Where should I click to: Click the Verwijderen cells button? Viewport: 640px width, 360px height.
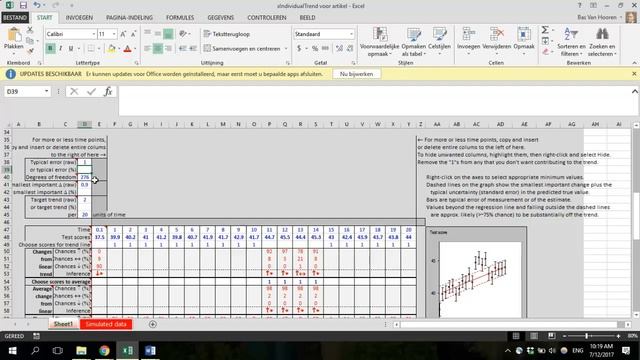pyautogui.click(x=496, y=42)
